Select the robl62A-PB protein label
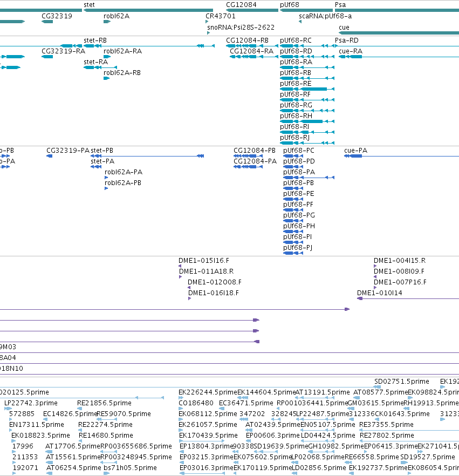459x476 pixels. (x=123, y=183)
